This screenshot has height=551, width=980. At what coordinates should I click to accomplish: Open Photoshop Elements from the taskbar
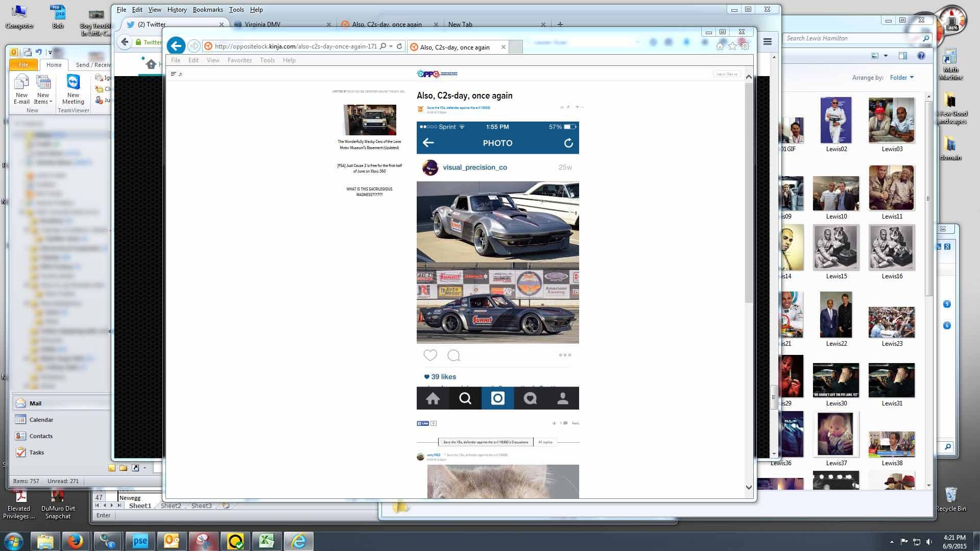tap(140, 541)
